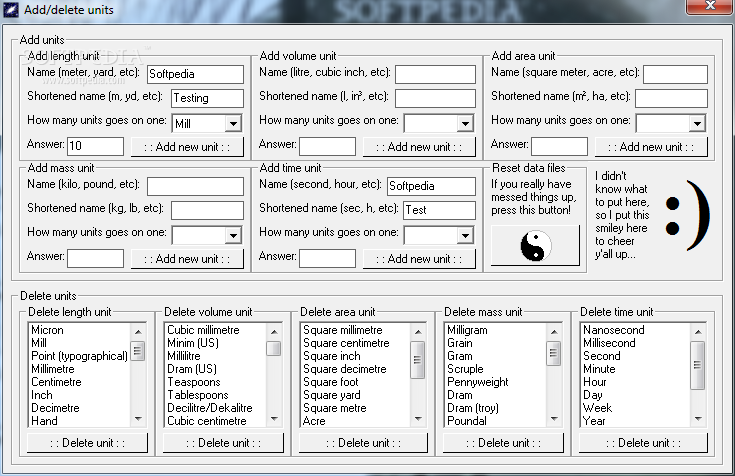Click down arrow of time list scrollbar
Screen dimensions: 735x476
coord(698,418)
